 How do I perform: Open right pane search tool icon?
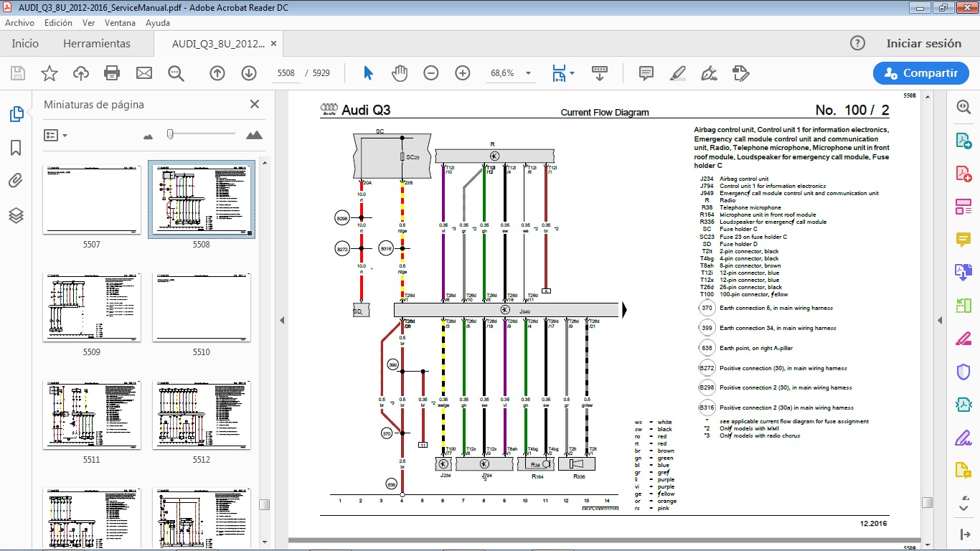tap(963, 106)
